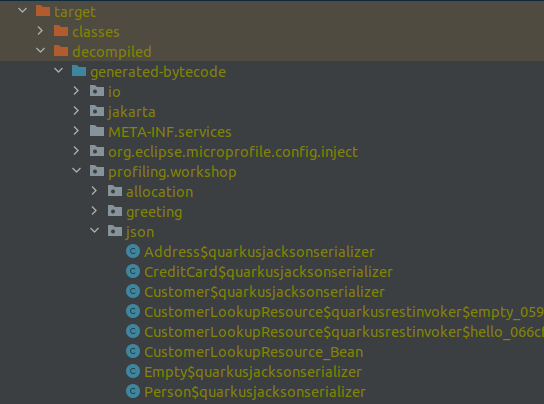This screenshot has height=404, width=544.
Task: Click the json package icon
Action: tap(115, 231)
